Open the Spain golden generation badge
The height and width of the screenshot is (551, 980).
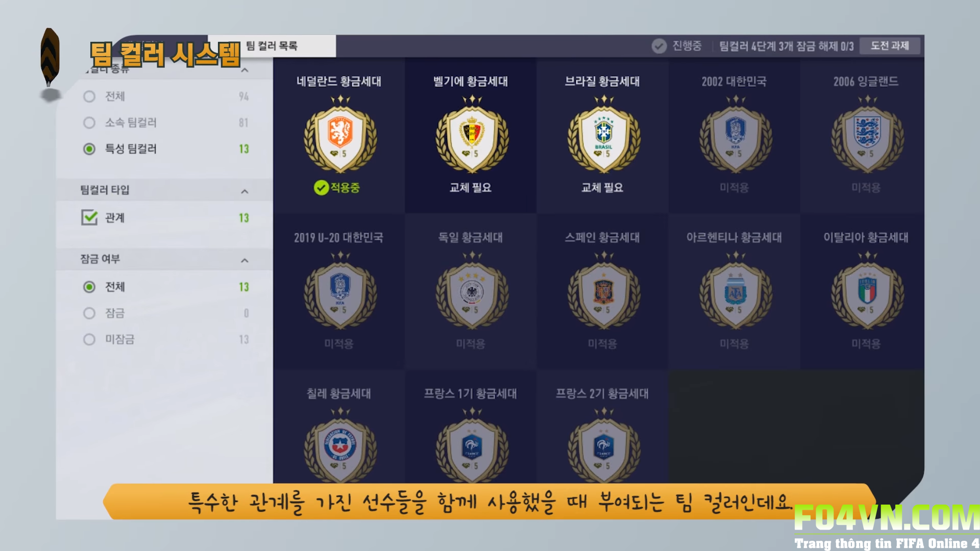[x=603, y=291]
